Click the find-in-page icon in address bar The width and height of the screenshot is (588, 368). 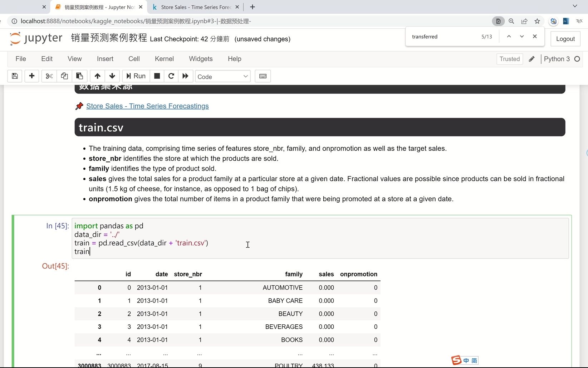pos(498,21)
